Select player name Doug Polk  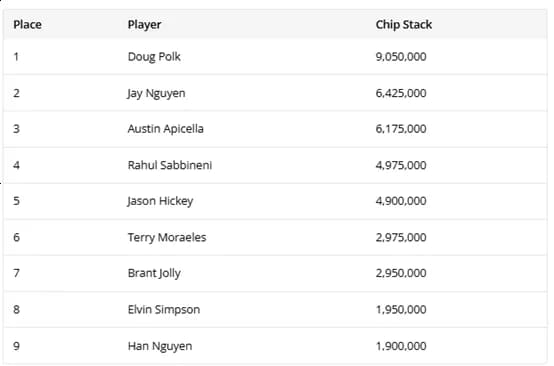tap(154, 57)
